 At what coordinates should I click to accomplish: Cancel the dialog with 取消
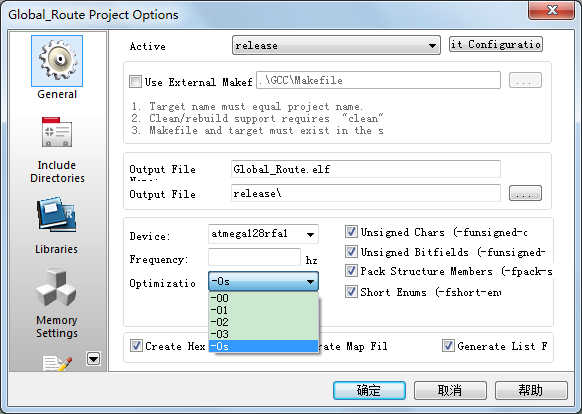point(450,390)
